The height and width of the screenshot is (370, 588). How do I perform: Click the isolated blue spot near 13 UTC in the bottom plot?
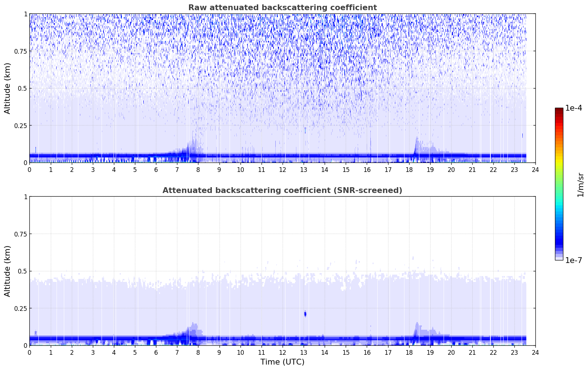coord(305,314)
